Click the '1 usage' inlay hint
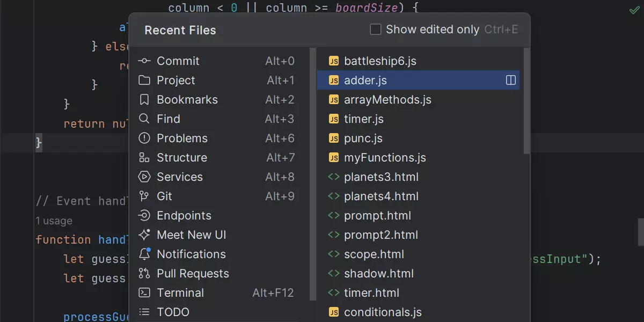Image resolution: width=644 pixels, height=322 pixels. 54,221
